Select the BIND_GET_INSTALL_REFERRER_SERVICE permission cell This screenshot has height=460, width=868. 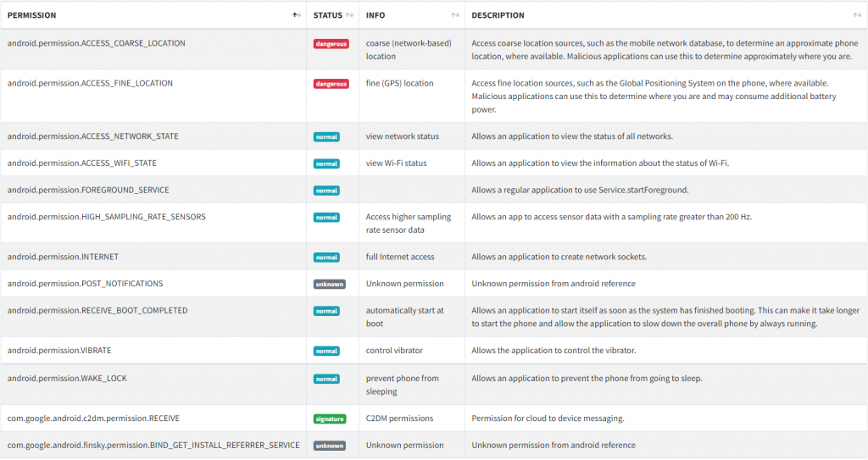pos(153,445)
